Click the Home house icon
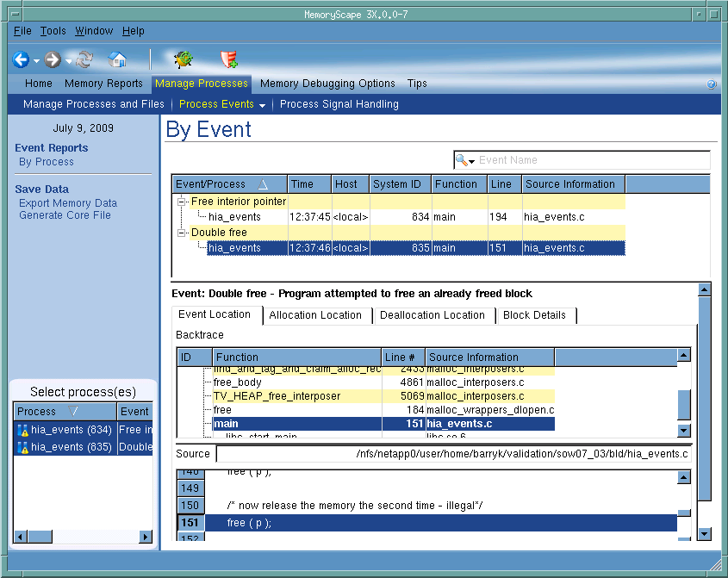The width and height of the screenshot is (728, 578). (x=117, y=59)
